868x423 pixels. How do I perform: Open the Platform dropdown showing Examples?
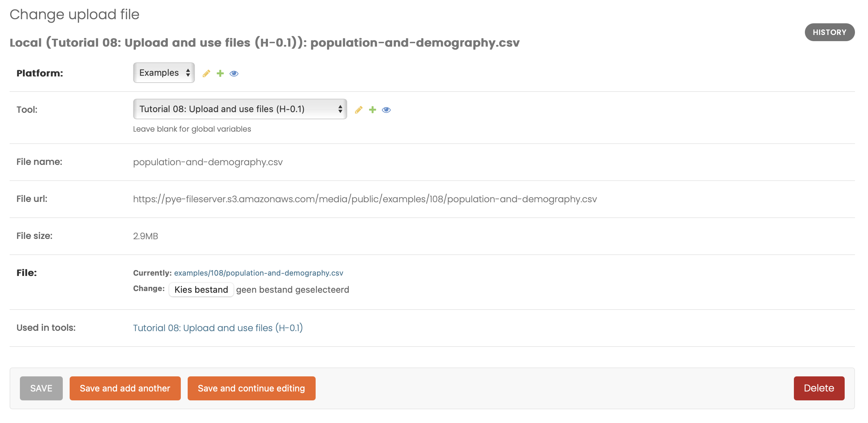tap(164, 73)
